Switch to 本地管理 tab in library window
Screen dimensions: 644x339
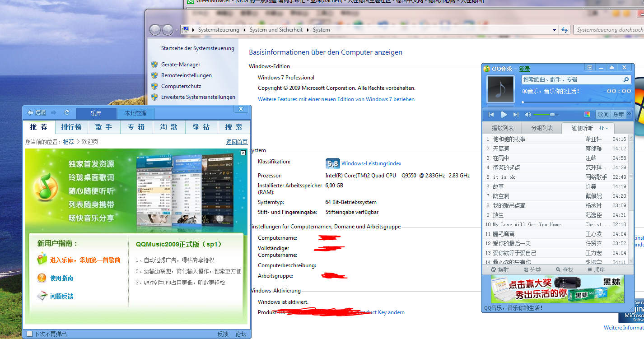pos(136,113)
